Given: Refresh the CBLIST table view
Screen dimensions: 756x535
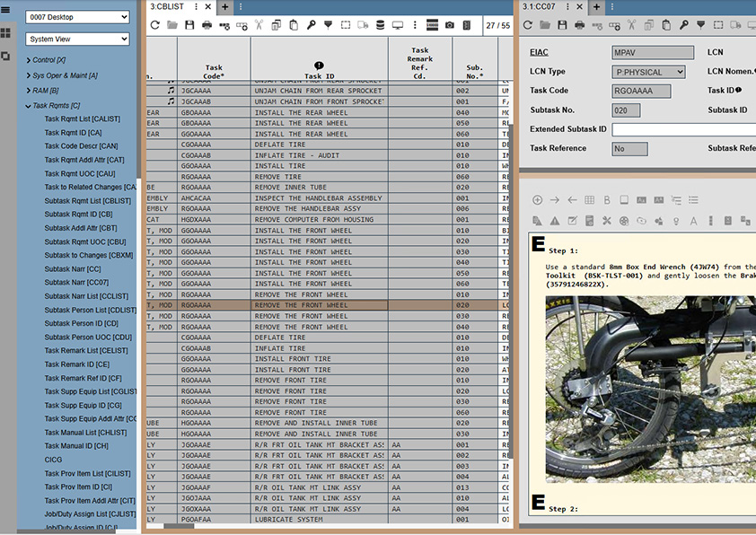Looking at the screenshot, I should tap(155, 25).
